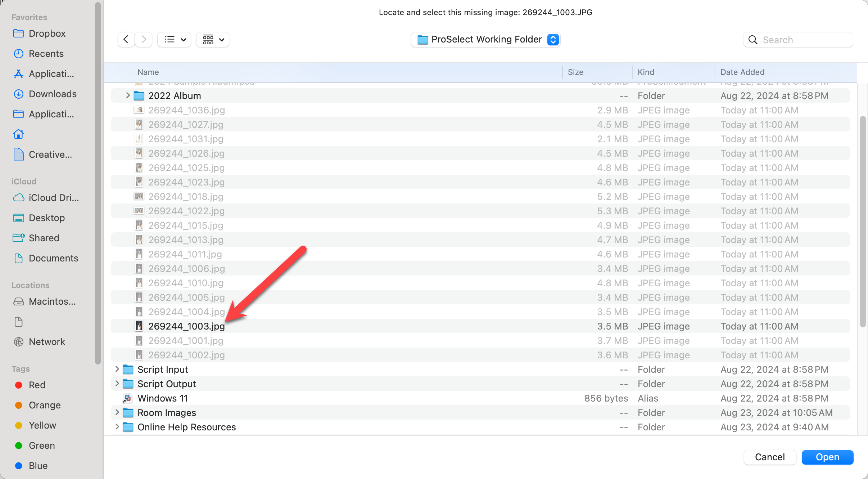Sort by the Name column header
The width and height of the screenshot is (868, 479).
tap(148, 72)
